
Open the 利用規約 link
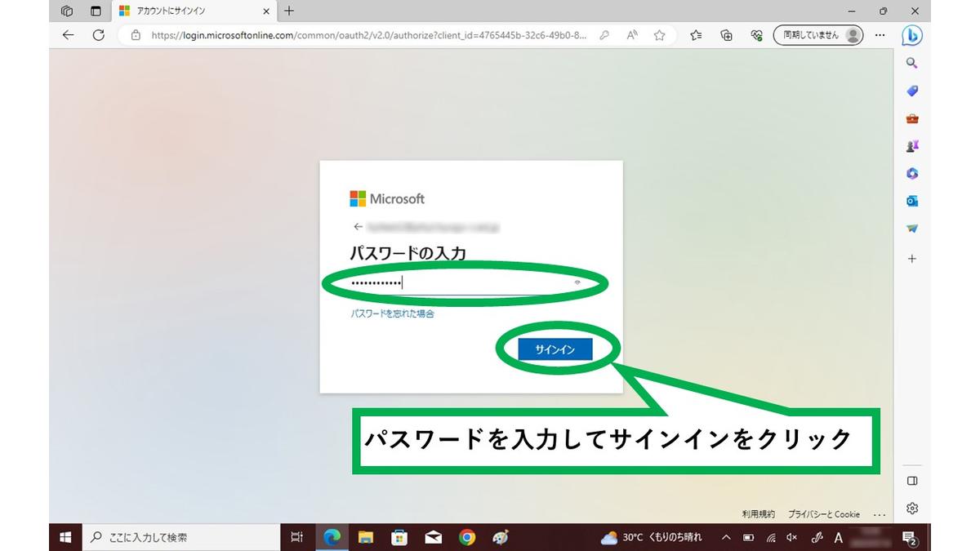click(x=758, y=514)
